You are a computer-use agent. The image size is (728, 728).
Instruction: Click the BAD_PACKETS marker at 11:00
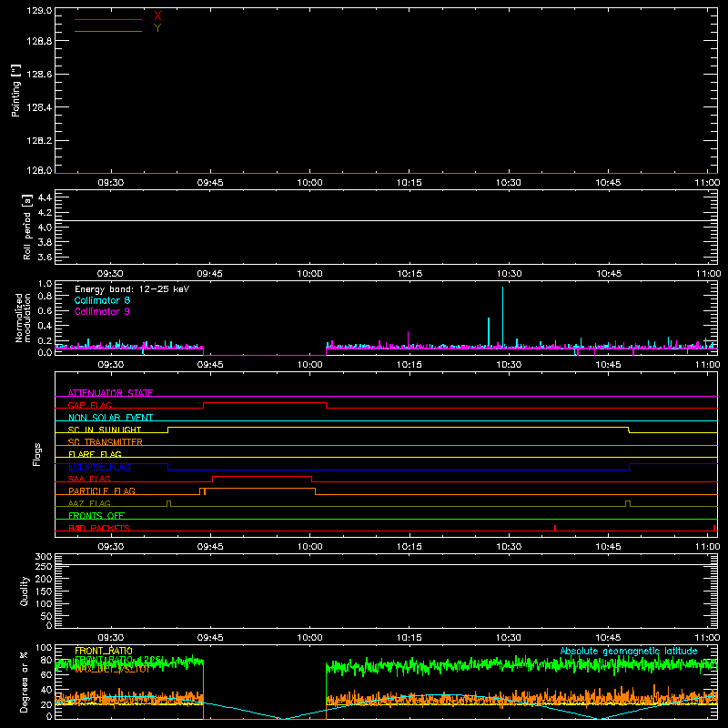(714, 528)
